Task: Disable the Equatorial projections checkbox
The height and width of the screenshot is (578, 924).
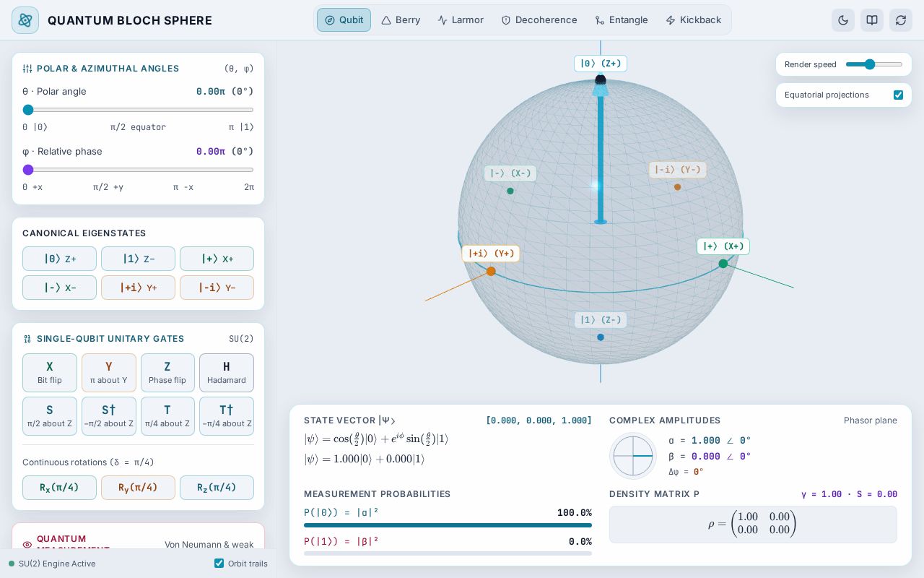Action: (x=898, y=95)
